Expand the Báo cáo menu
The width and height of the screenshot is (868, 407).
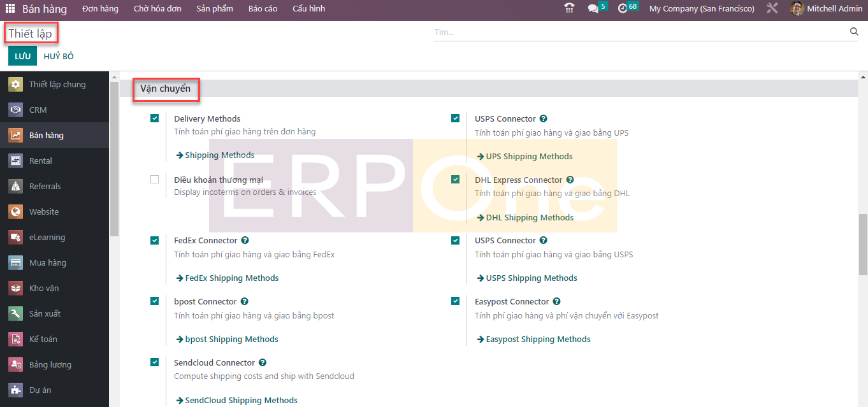click(263, 9)
